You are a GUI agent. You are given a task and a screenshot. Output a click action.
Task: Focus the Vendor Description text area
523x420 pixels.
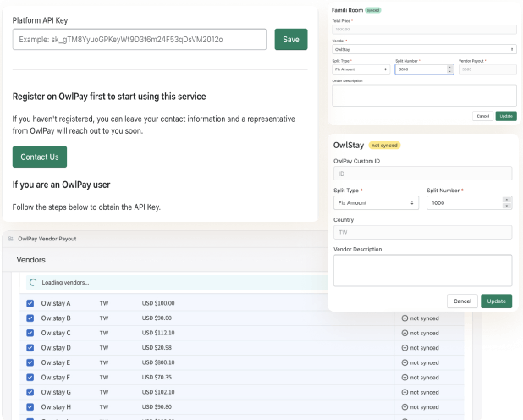pyautogui.click(x=422, y=270)
